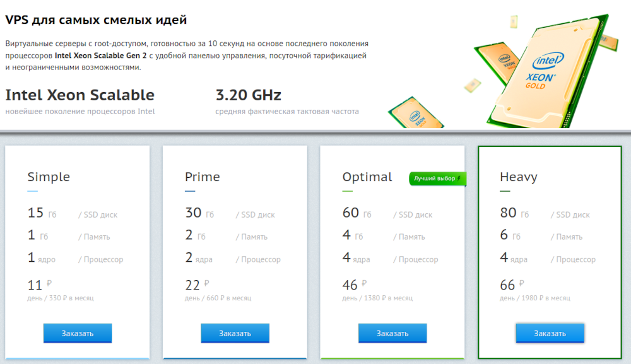Click 'средняя фактическая тактовая частота' caption
The width and height of the screenshot is (631, 364).
(287, 112)
